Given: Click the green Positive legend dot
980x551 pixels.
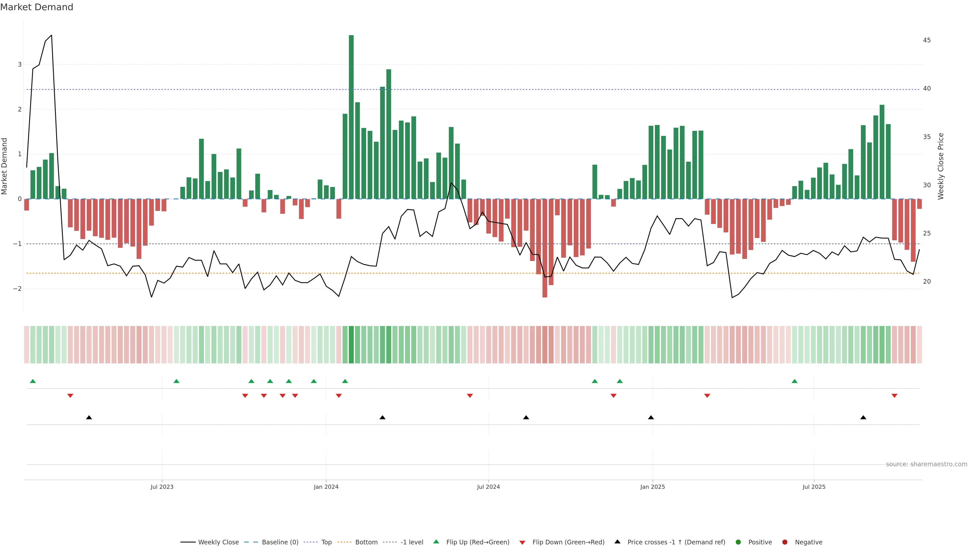Looking at the screenshot, I should (x=738, y=542).
